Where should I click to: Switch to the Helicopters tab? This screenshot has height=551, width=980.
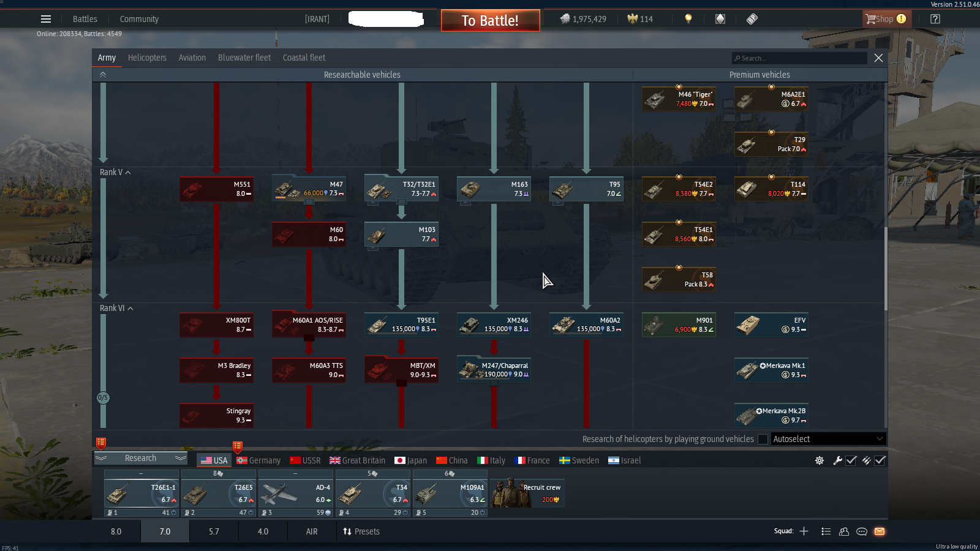147,58
